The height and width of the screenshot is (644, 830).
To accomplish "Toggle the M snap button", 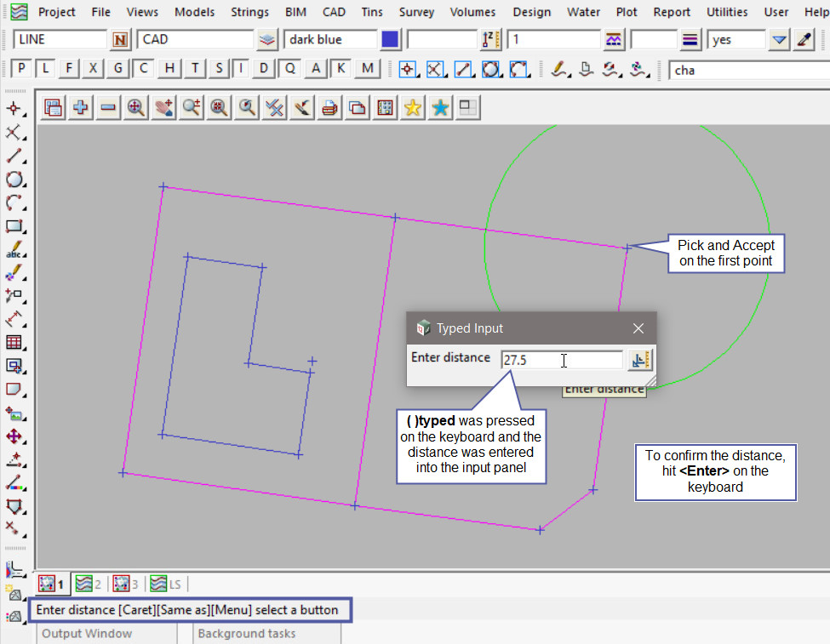I will 367,69.
